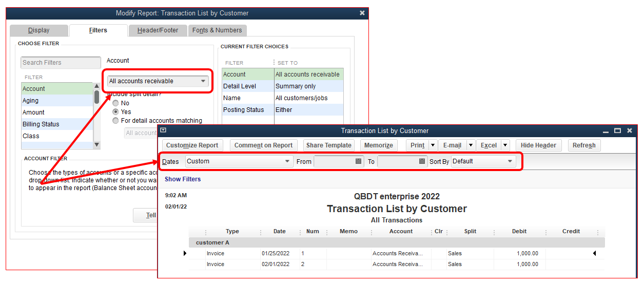Open the All accounts receivable dropdown
The width and height of the screenshot is (644, 282).
(158, 81)
